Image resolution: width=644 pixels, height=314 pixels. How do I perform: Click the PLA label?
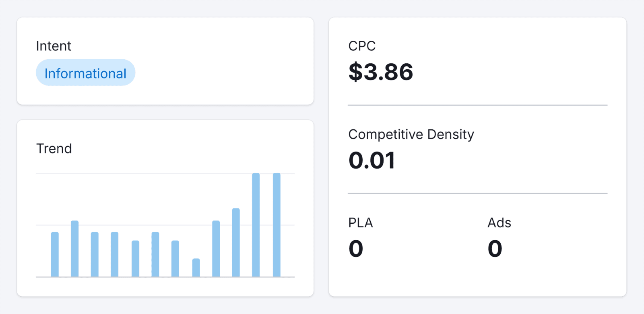pos(360,222)
